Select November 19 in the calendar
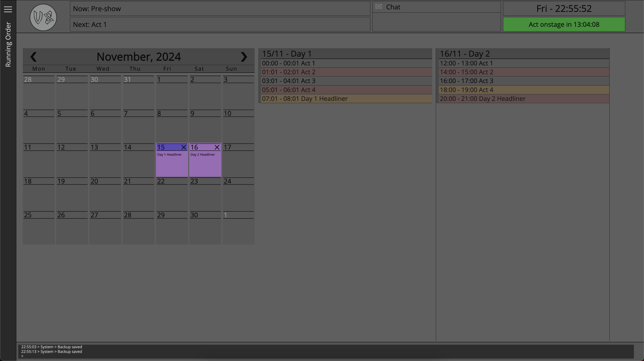The width and height of the screenshot is (644, 361). pyautogui.click(x=72, y=194)
